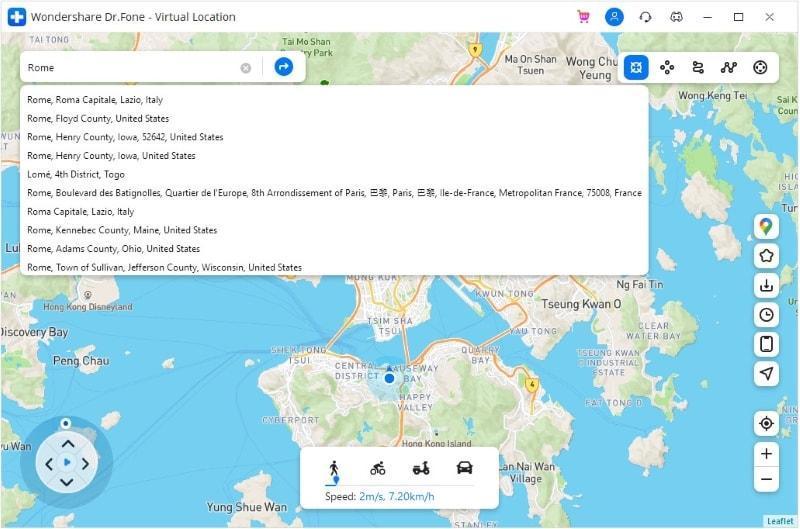Choose Rome, Roma Capitale, Lazio, Italy suggestion
Screen dimensions: 800x529
pyautogui.click(x=95, y=100)
